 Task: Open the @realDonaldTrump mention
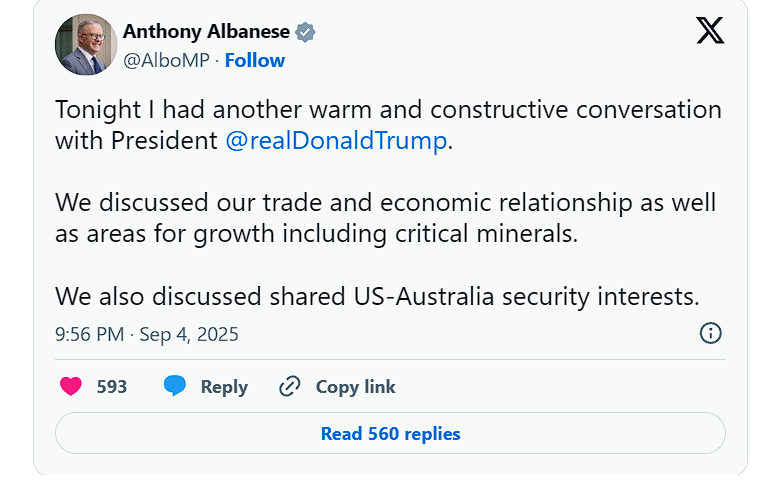[x=336, y=140]
